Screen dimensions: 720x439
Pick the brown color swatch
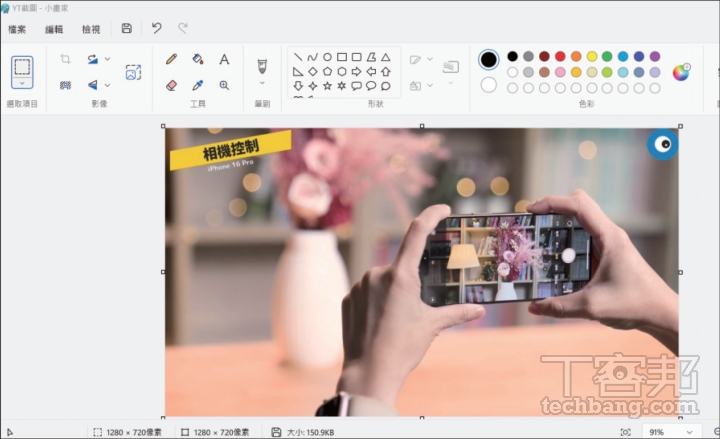pos(545,72)
